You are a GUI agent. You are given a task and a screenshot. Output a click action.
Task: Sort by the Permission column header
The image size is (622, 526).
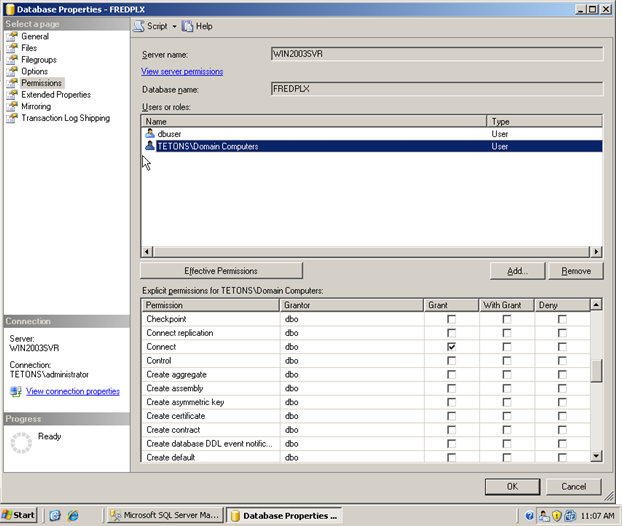211,305
